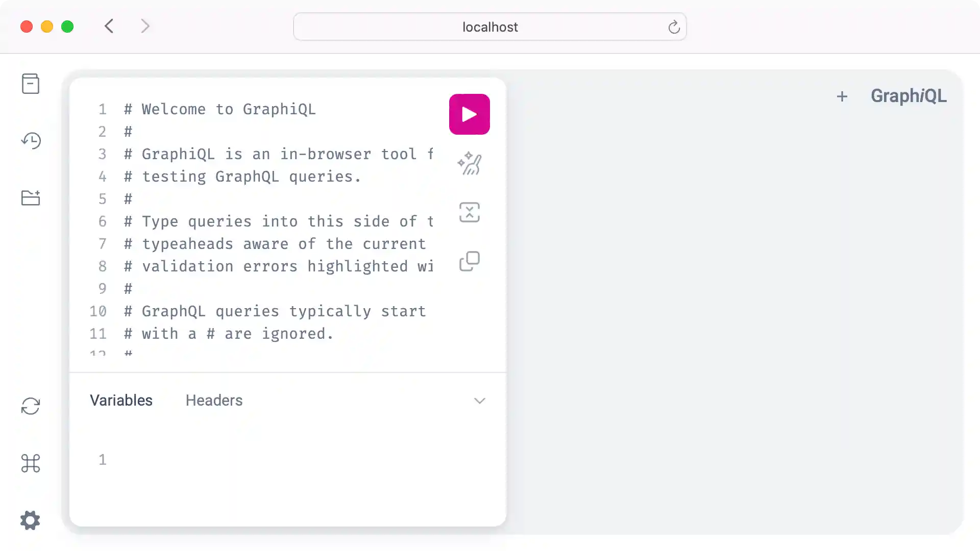The image size is (980, 551).
Task: Place cursor in the Variables input area
Action: [x=255, y=459]
